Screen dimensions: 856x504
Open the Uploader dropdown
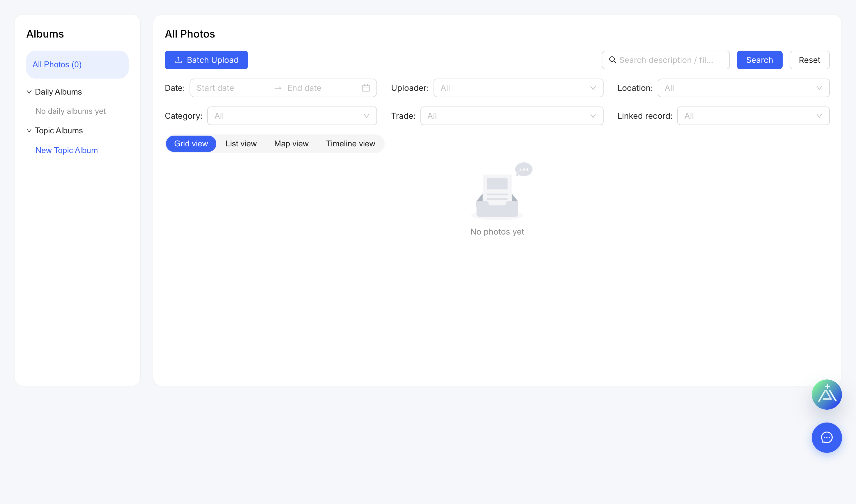518,88
